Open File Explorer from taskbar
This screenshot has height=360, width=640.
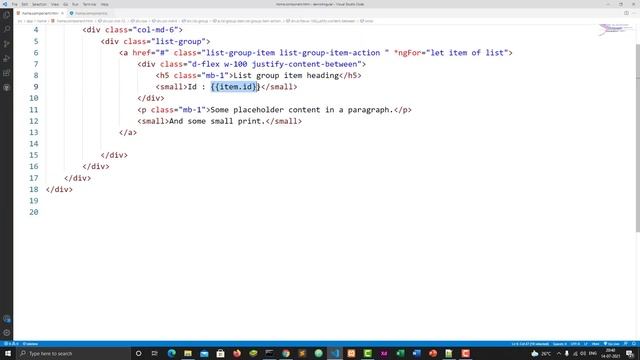(188, 353)
